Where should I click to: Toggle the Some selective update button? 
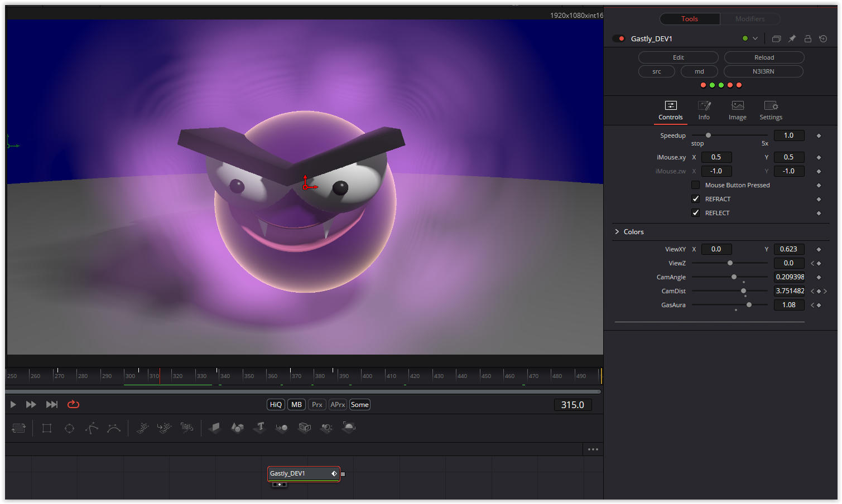click(360, 405)
